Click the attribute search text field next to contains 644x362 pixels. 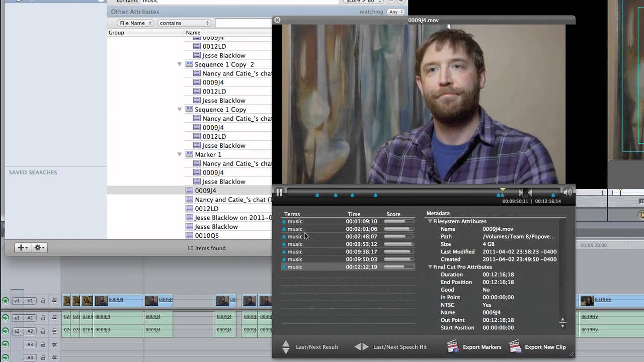tap(244, 23)
